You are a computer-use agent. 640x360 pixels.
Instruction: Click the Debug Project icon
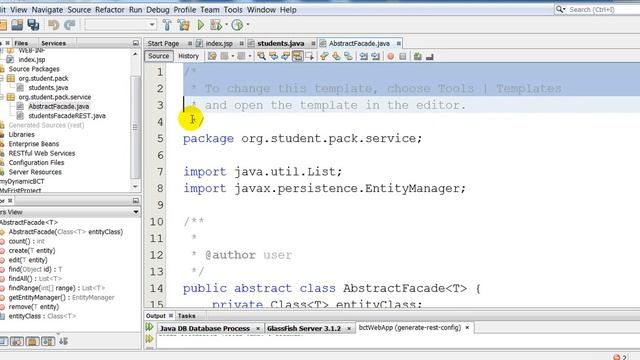pos(216,25)
